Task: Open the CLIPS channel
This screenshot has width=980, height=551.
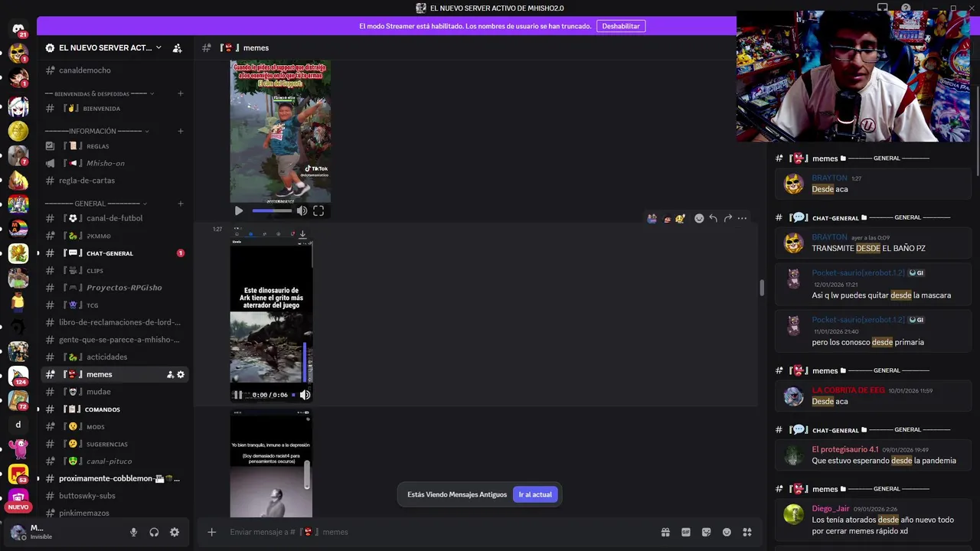Action: pyautogui.click(x=114, y=270)
